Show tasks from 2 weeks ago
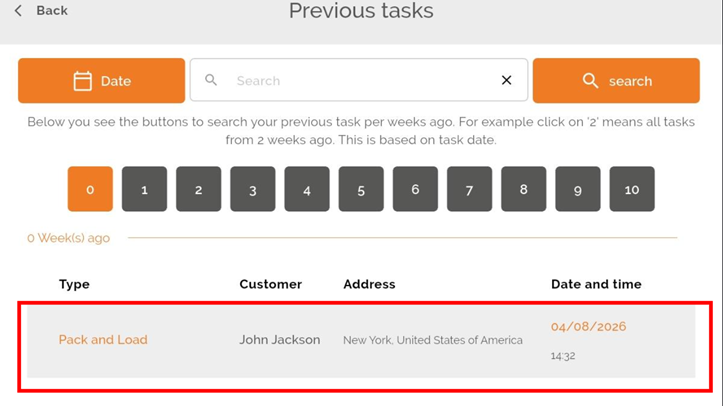 tap(199, 189)
